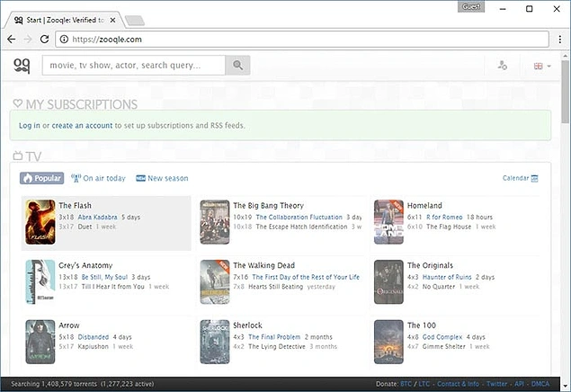This screenshot has height=392, width=571.
Task: Go back with browser back arrow
Action: coord(12,40)
